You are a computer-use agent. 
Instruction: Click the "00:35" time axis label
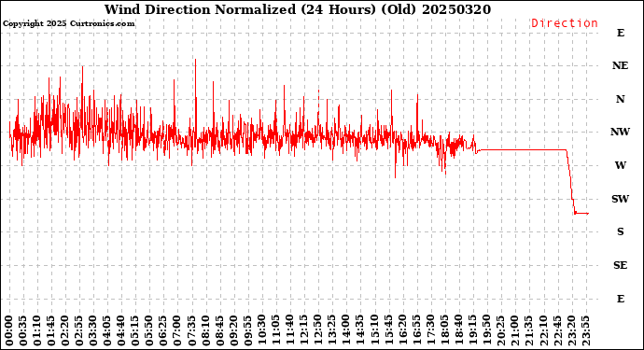(23, 330)
